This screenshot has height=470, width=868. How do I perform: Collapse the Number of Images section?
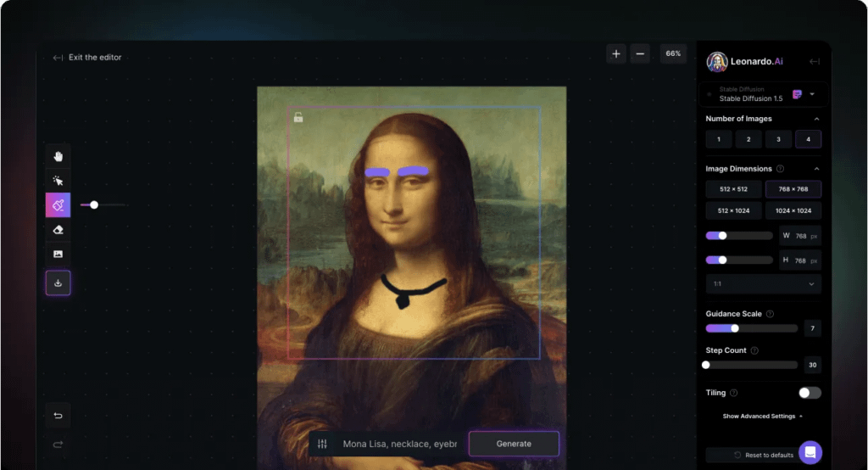[816, 119]
